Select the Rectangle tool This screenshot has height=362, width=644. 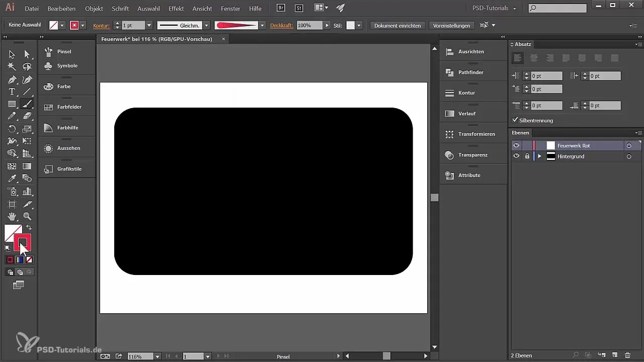pyautogui.click(x=12, y=104)
